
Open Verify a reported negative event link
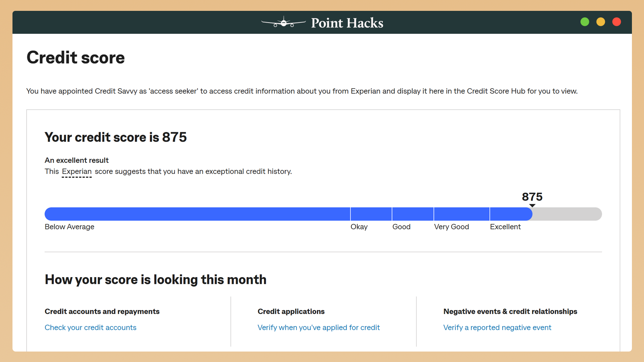(x=497, y=327)
